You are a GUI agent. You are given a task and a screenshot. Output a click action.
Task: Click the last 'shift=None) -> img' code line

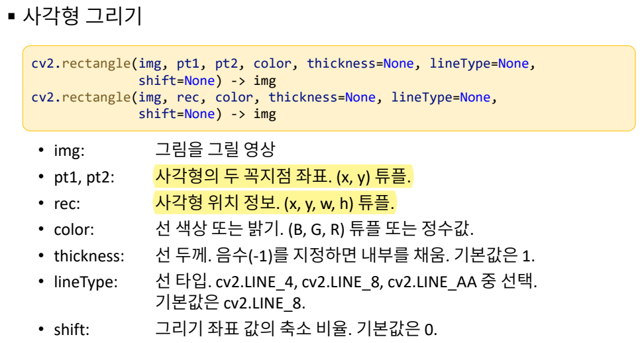207,114
